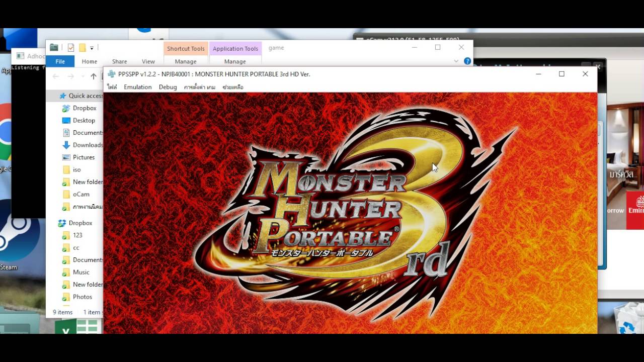Screen dimensions: 644x362
Task: Click the Back arrow in File Explorer
Action: [x=56, y=76]
